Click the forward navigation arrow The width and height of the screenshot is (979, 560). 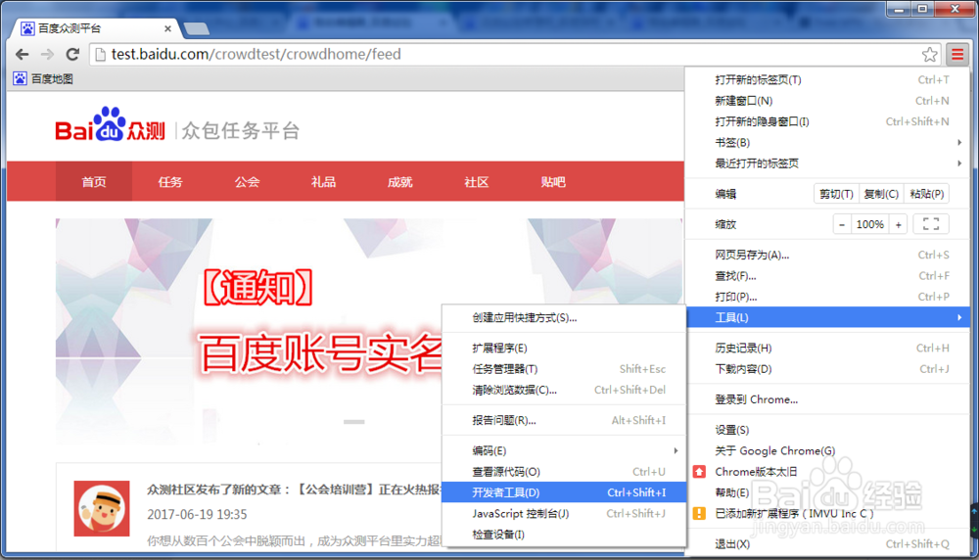[x=47, y=54]
